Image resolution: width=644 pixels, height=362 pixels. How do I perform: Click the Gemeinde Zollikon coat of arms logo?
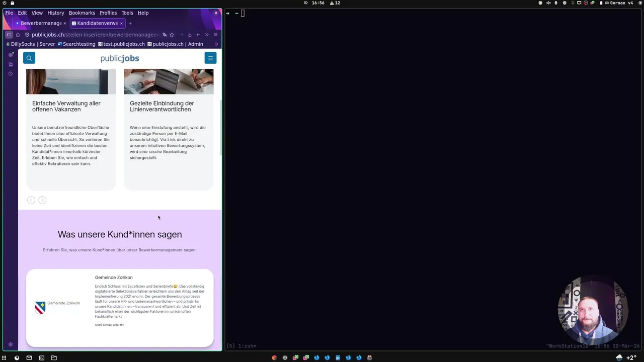[40, 307]
